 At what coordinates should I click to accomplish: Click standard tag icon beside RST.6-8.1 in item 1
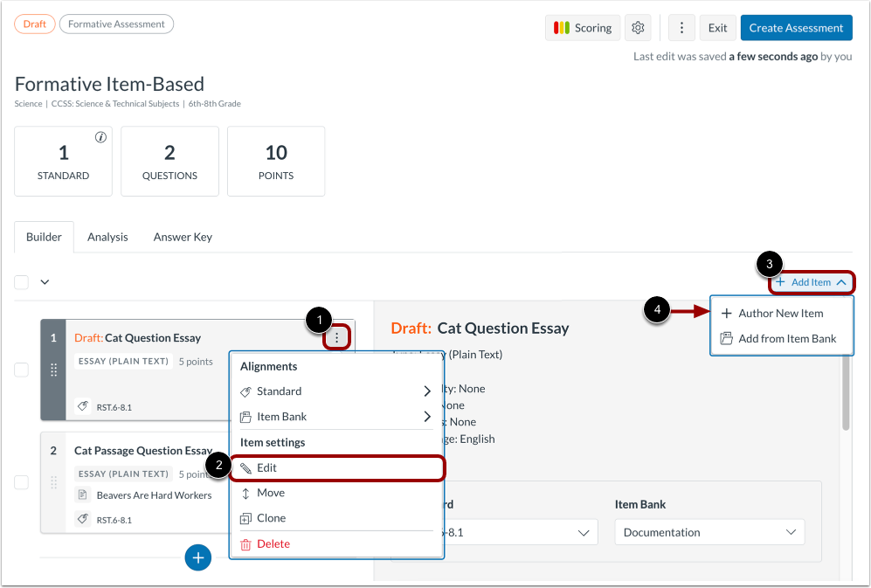coord(83,406)
